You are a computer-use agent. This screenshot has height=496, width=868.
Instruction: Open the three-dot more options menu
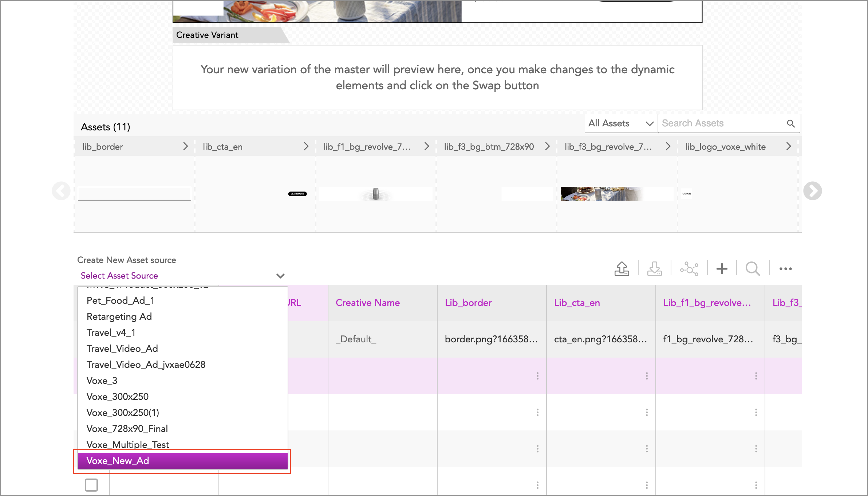click(x=785, y=269)
